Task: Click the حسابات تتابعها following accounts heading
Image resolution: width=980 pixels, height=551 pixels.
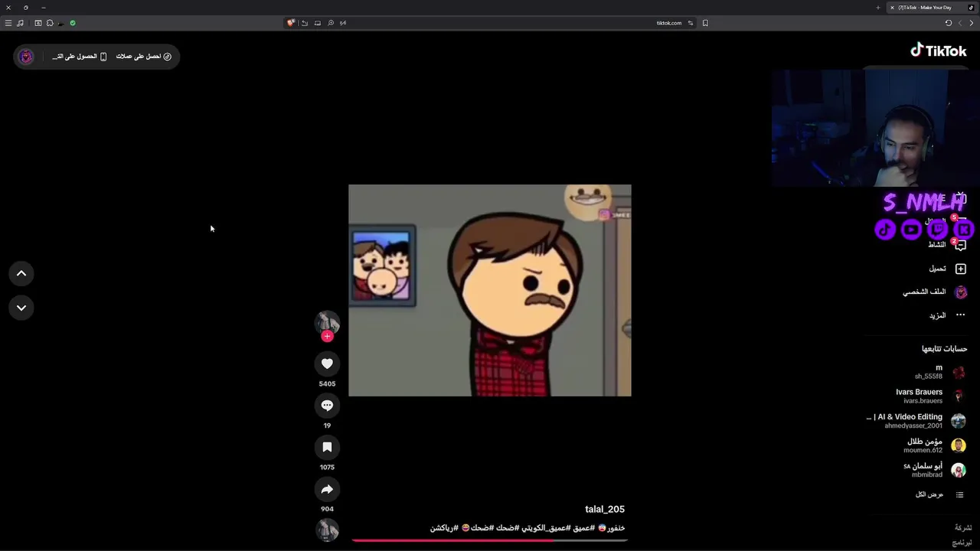Action: [945, 349]
